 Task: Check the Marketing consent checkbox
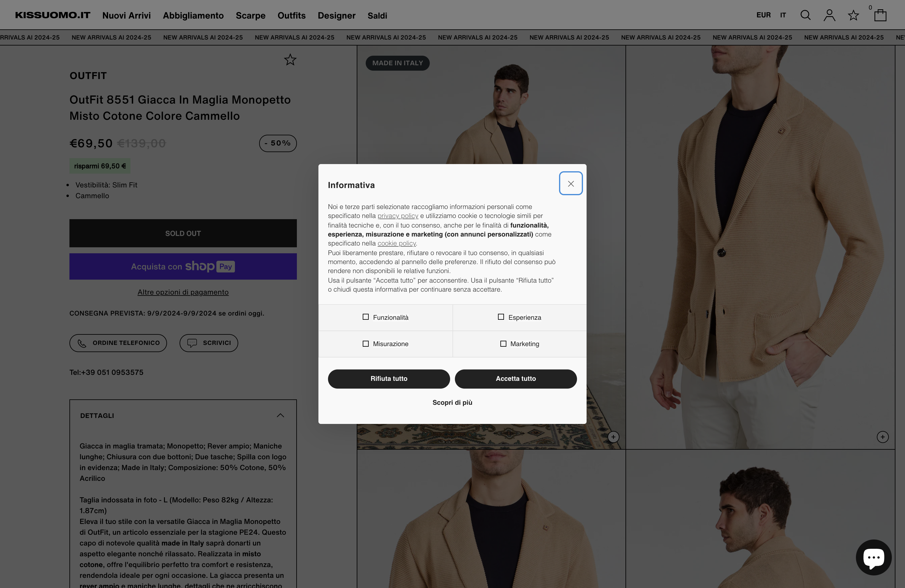(503, 344)
